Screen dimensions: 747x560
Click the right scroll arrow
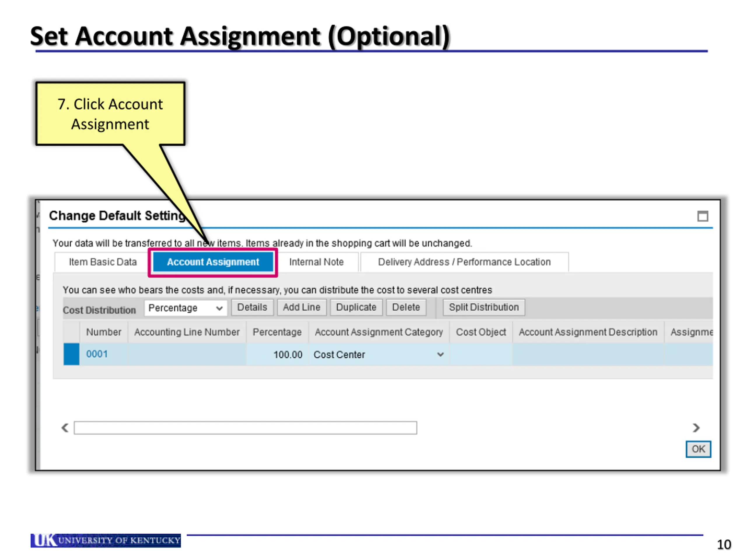696,428
